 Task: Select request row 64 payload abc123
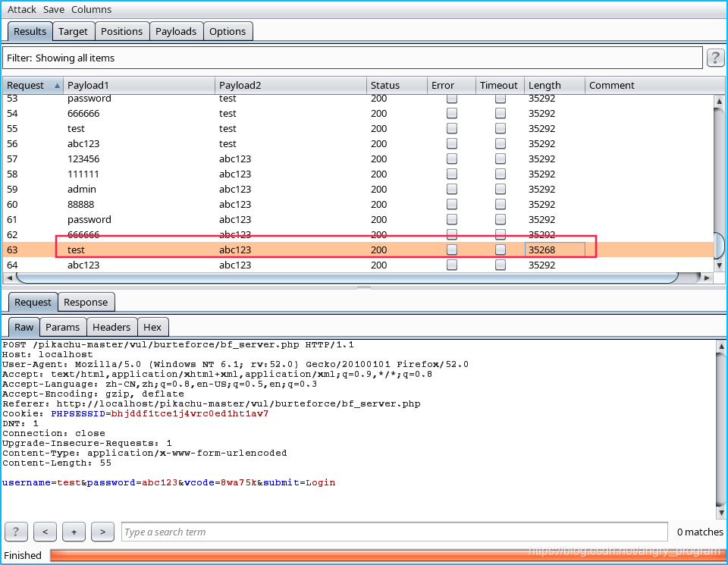(x=358, y=265)
